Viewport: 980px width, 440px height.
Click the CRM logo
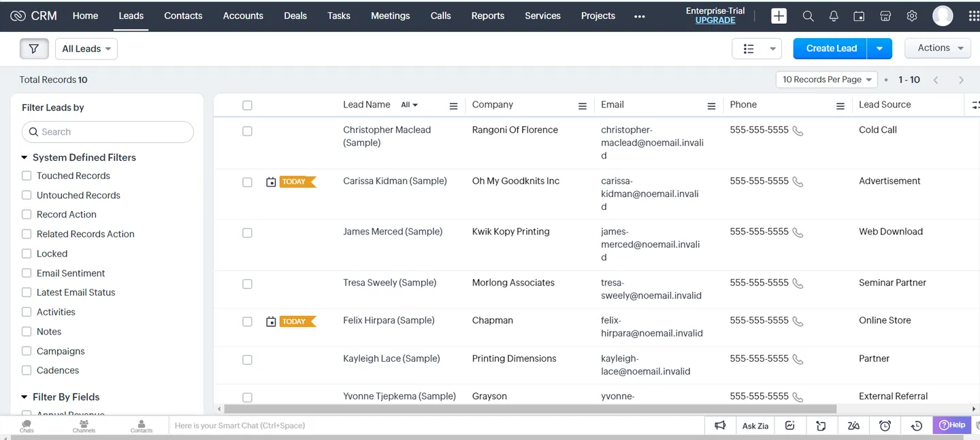34,16
